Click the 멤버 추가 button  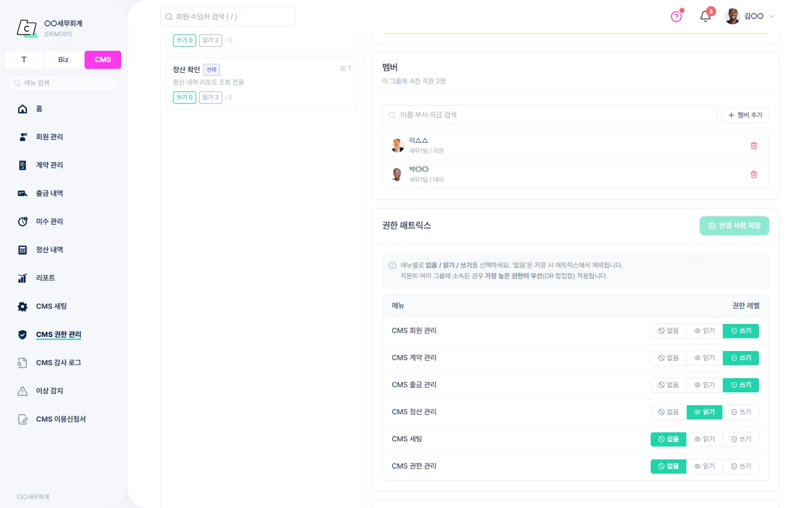click(745, 115)
